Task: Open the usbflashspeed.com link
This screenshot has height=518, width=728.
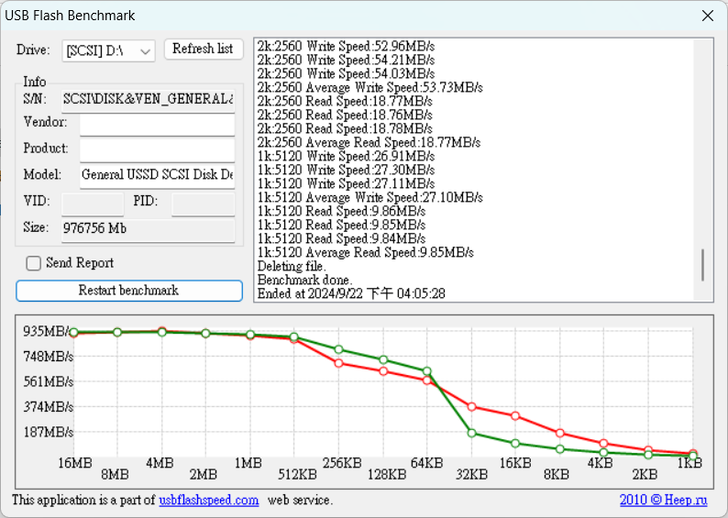Action: 208,500
